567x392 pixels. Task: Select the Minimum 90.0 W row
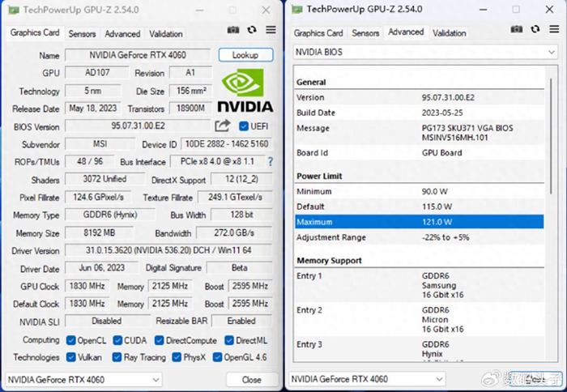419,191
